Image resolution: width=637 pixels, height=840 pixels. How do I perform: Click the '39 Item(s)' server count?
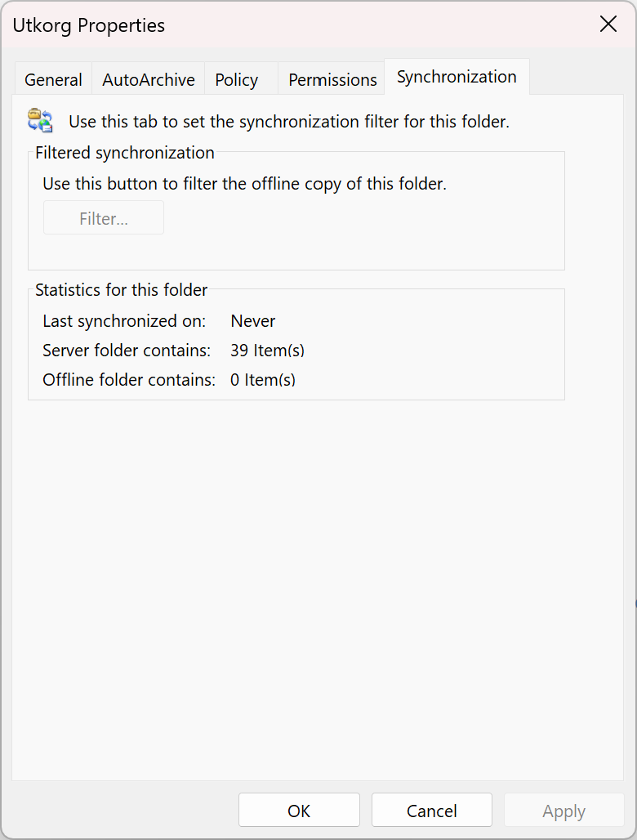coord(267,351)
